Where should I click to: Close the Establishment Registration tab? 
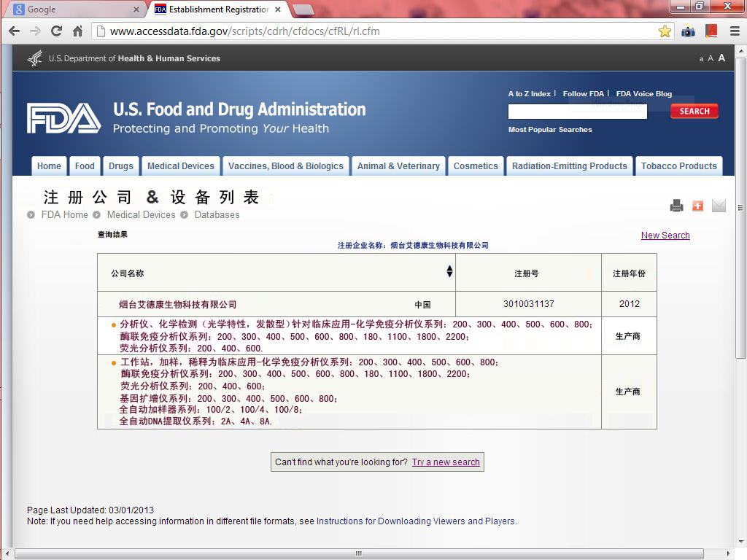(x=278, y=9)
